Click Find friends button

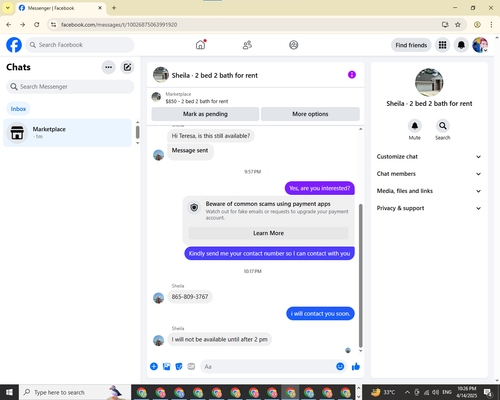[411, 45]
